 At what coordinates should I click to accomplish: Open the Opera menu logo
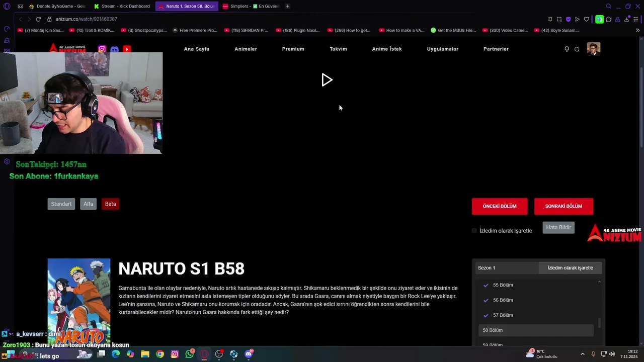click(x=7, y=6)
